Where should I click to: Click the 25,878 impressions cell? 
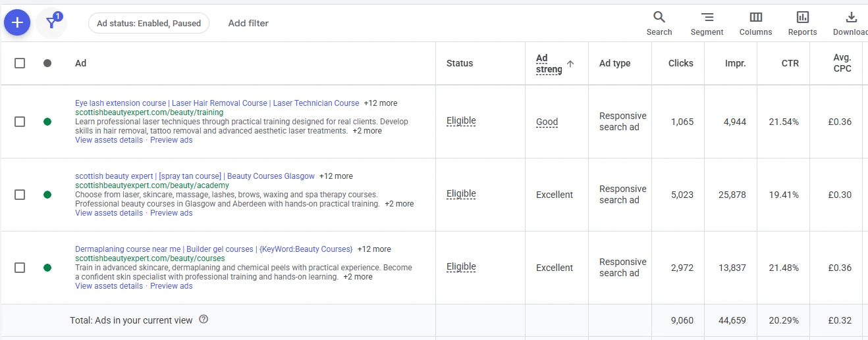pos(732,195)
